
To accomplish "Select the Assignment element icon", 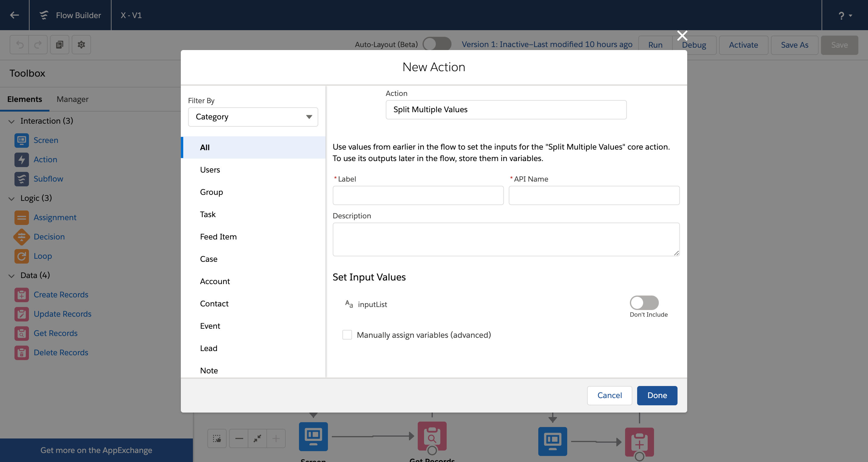I will click(22, 217).
